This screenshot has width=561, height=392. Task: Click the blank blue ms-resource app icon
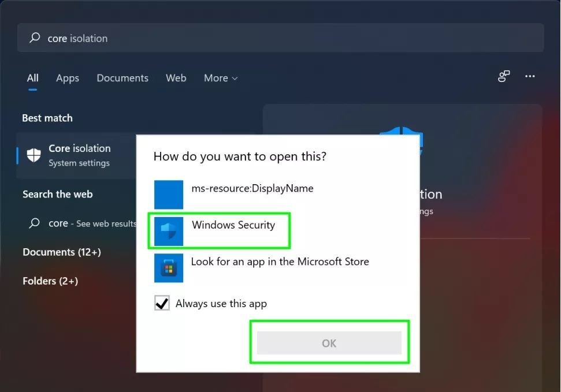click(x=169, y=195)
